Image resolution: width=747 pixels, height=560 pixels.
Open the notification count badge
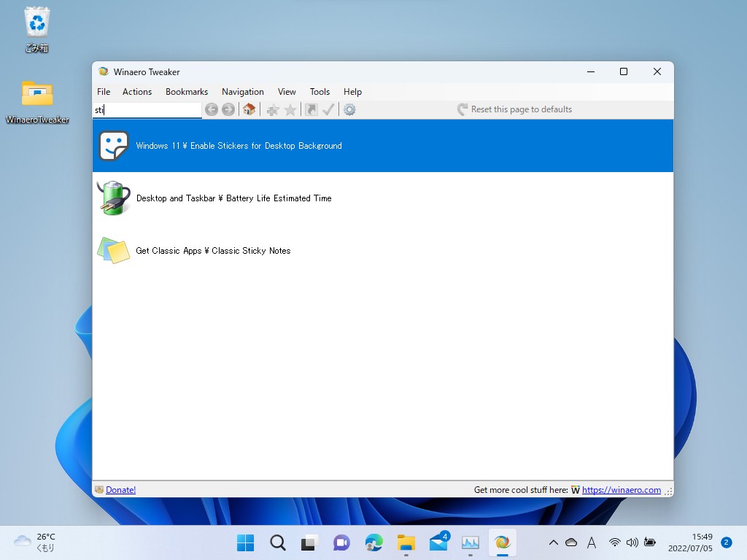click(x=726, y=542)
